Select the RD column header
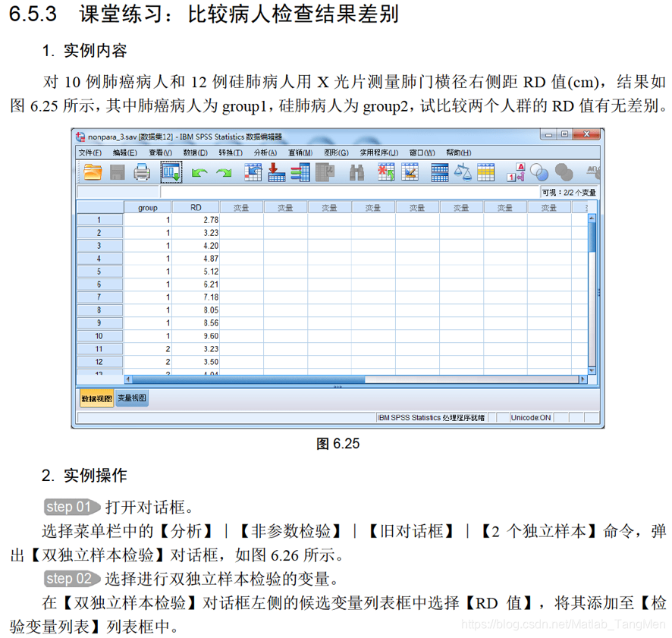The width and height of the screenshot is (672, 638). pos(196,208)
